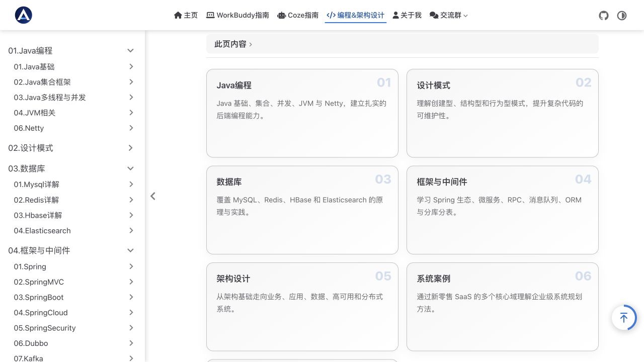This screenshot has height=362, width=644.
Task: Expand 02.Redis详解 chevron
Action: [x=131, y=200]
